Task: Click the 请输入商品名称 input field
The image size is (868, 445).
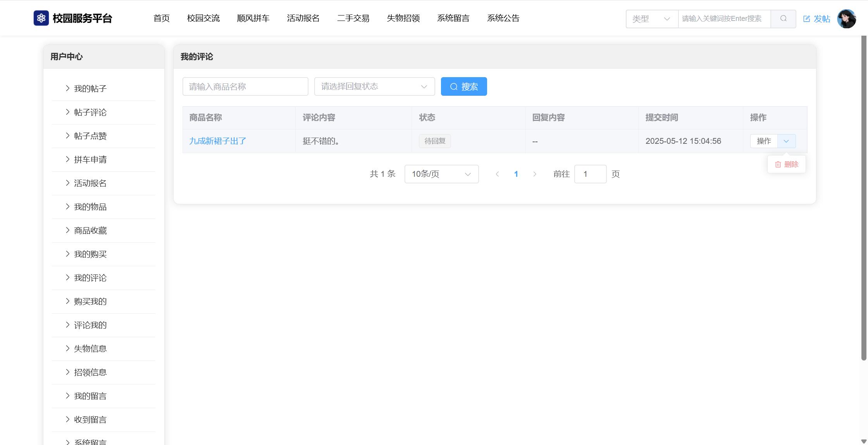Action: coord(245,86)
